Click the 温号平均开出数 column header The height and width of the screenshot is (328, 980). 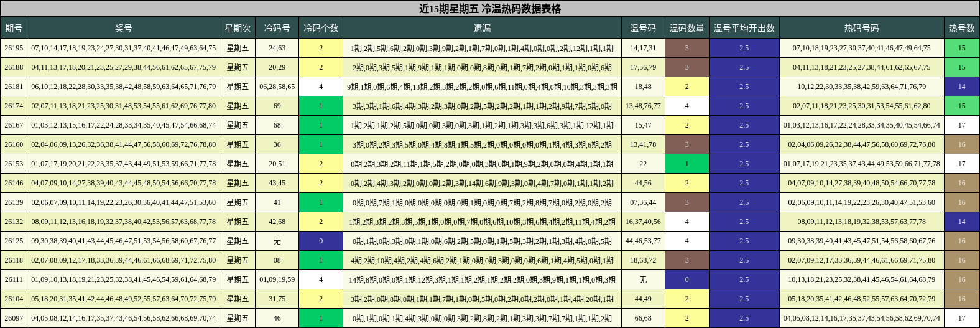[x=744, y=28]
